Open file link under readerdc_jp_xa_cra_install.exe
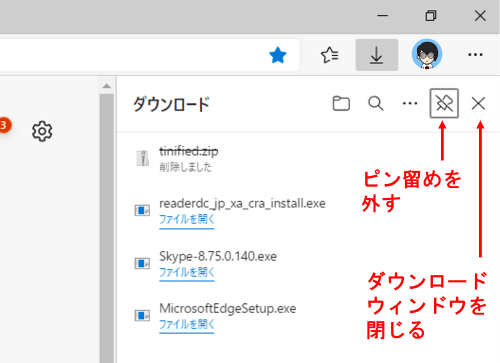The width and height of the screenshot is (500, 363). pos(187,220)
